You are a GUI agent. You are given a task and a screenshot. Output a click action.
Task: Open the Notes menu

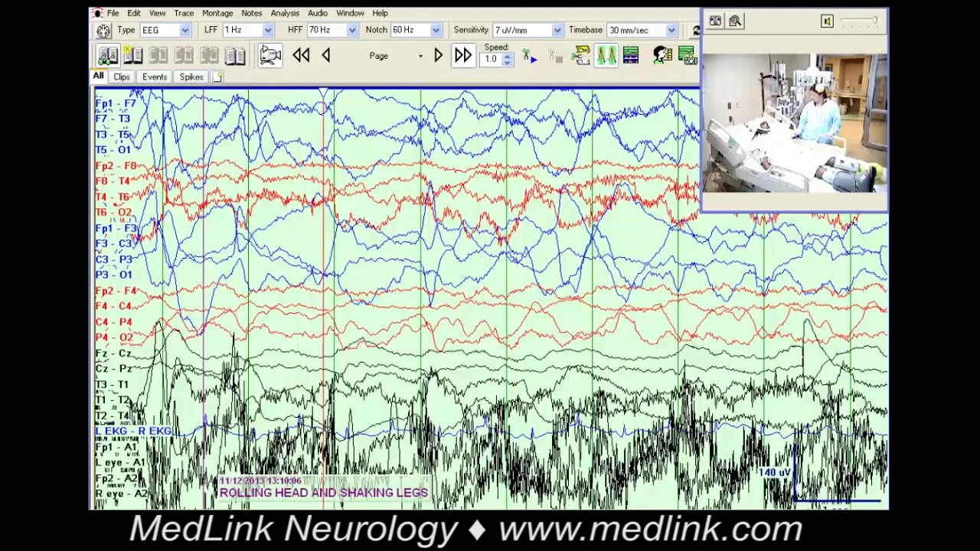[252, 13]
